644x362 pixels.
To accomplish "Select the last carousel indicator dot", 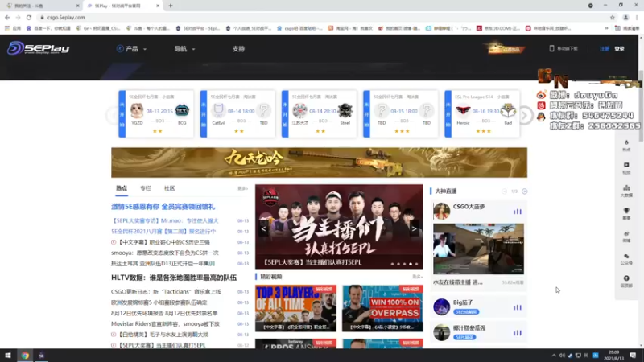I will click(x=416, y=265).
